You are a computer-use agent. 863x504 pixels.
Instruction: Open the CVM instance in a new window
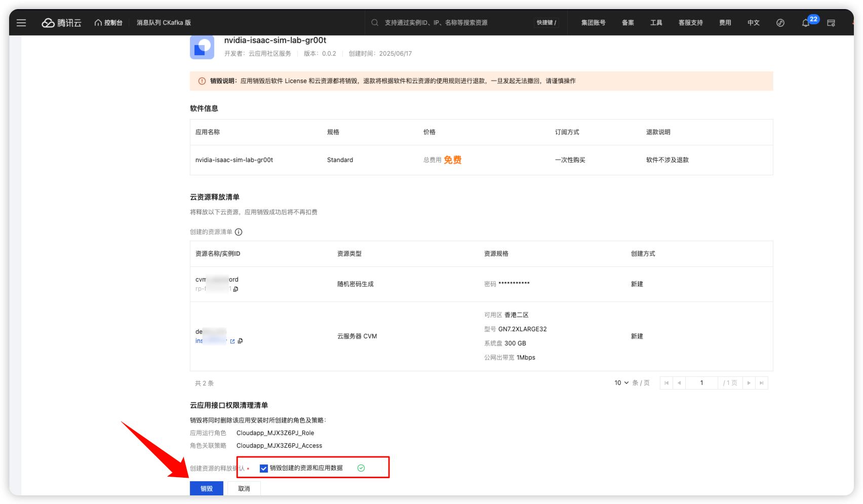pyautogui.click(x=232, y=341)
